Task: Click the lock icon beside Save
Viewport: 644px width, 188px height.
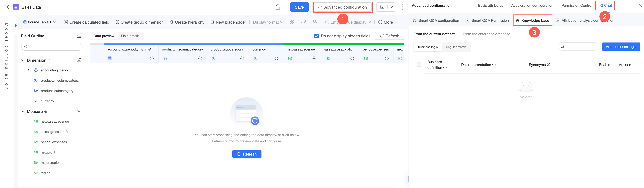Action: click(277, 7)
